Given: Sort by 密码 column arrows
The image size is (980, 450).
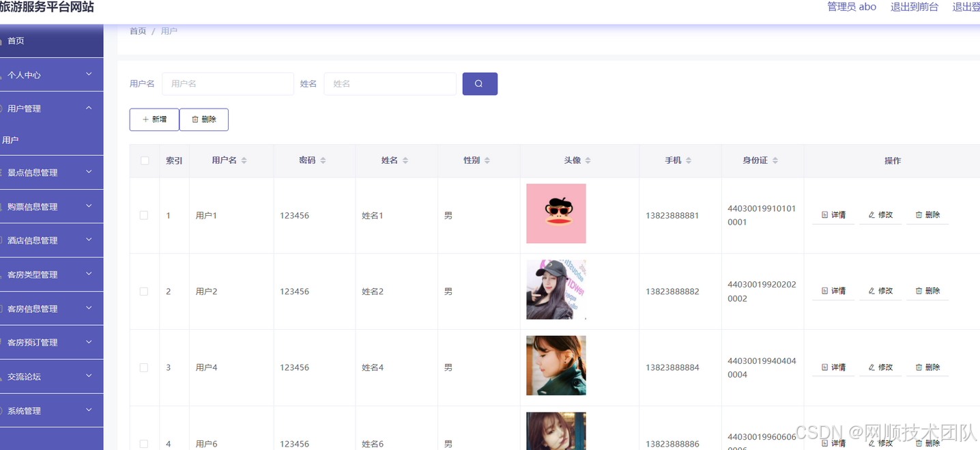Looking at the screenshot, I should click(x=323, y=160).
